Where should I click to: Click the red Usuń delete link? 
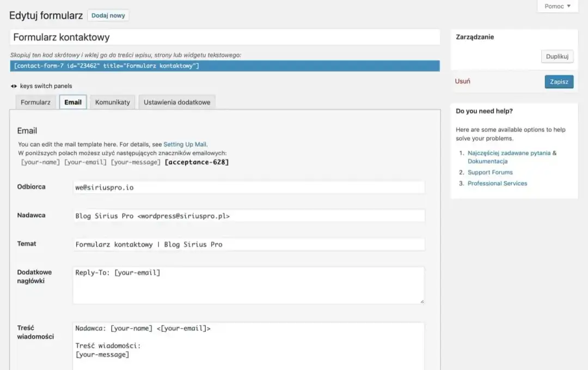[x=462, y=80]
